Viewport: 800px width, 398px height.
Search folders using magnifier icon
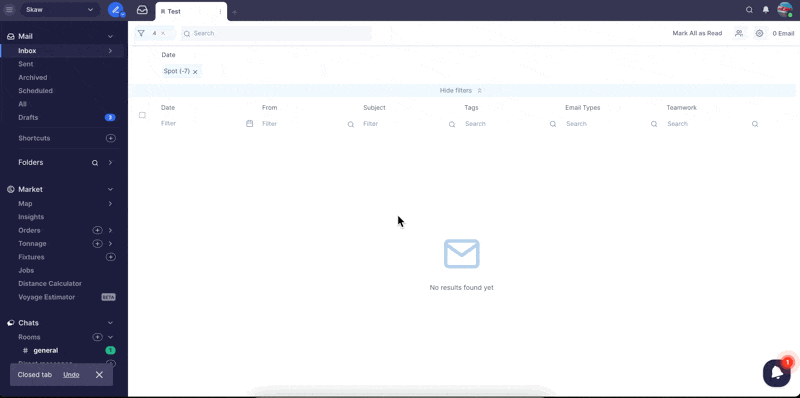[95, 163]
